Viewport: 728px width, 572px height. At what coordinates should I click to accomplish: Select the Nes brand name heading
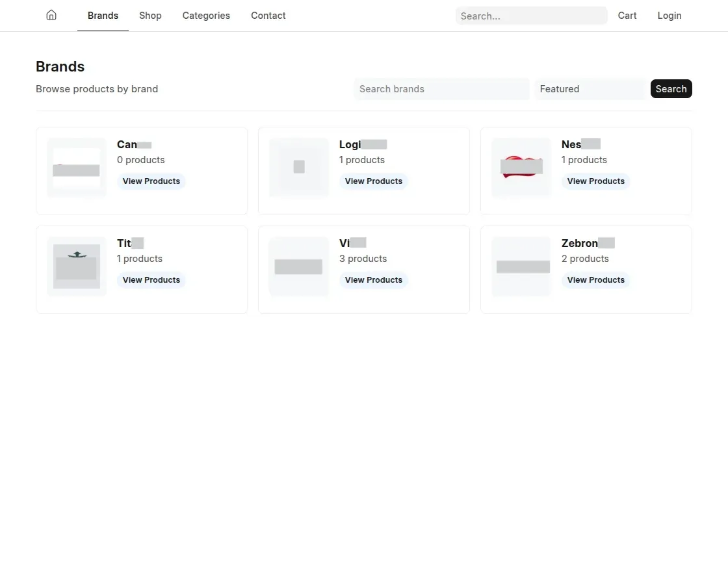pyautogui.click(x=581, y=144)
